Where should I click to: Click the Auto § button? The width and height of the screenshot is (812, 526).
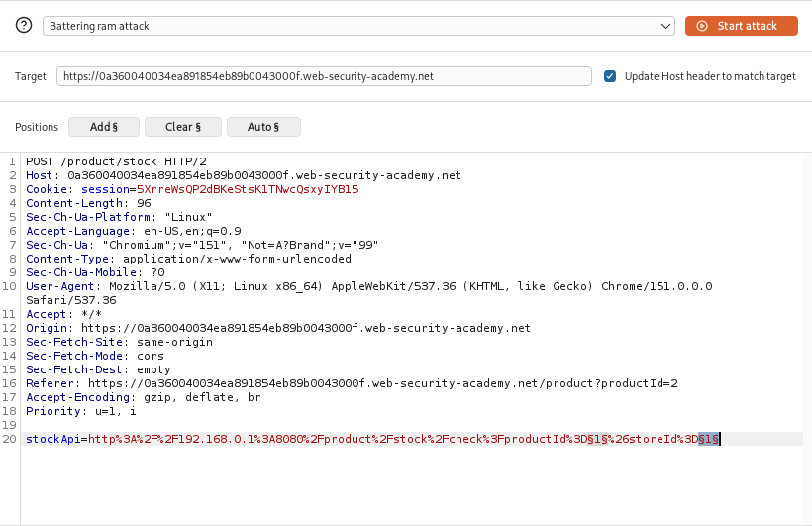(x=263, y=127)
